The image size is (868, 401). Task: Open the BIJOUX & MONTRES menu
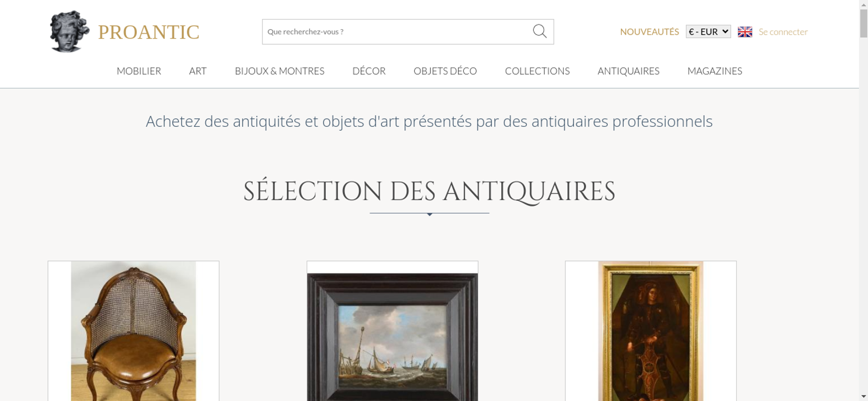(279, 71)
